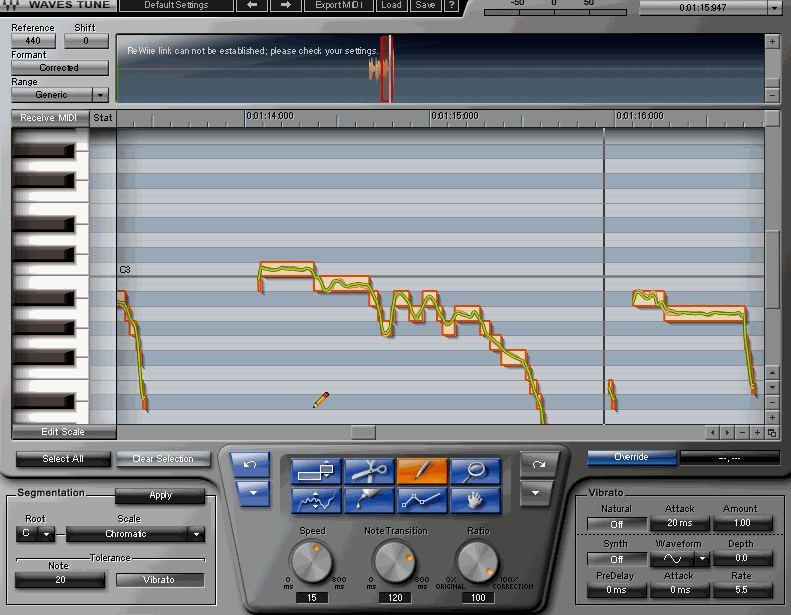
Task: Toggle Vibrato tolerance button
Action: tap(159, 580)
